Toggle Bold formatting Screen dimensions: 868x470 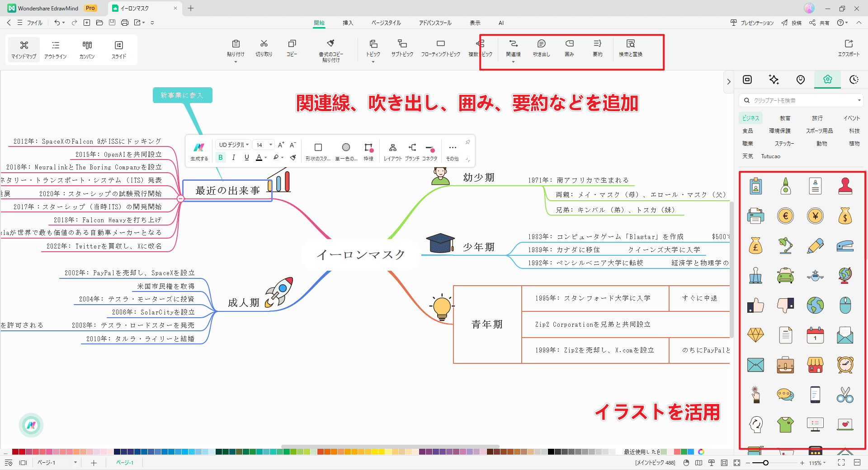[221, 157]
